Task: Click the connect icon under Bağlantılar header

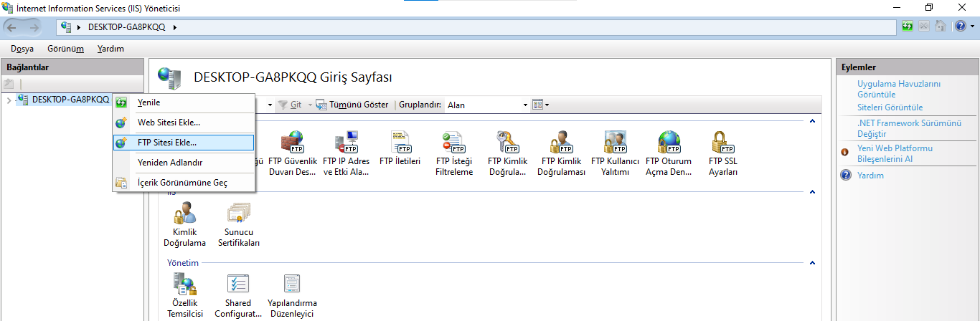Action: tap(9, 84)
